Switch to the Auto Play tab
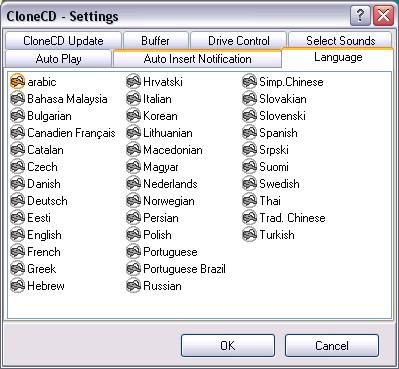Viewport: 399px width, 369px height. pos(58,59)
